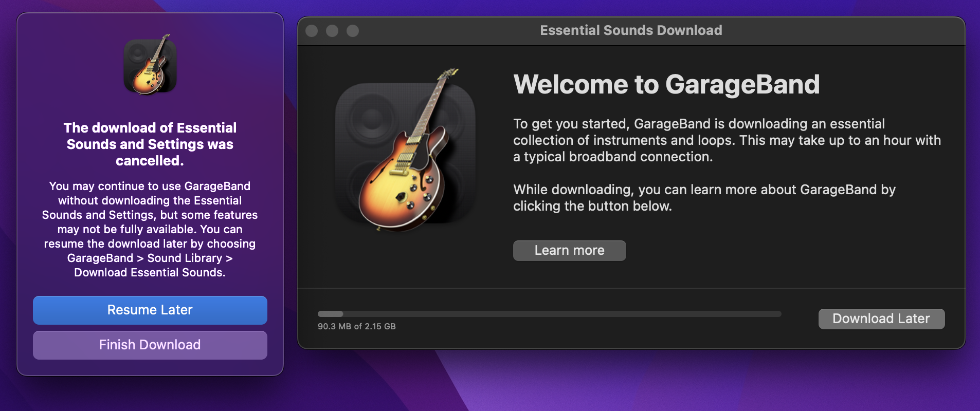Click the 'download of Essential Sounds and Settings was cancelled' heading
980x411 pixels.
click(x=150, y=144)
